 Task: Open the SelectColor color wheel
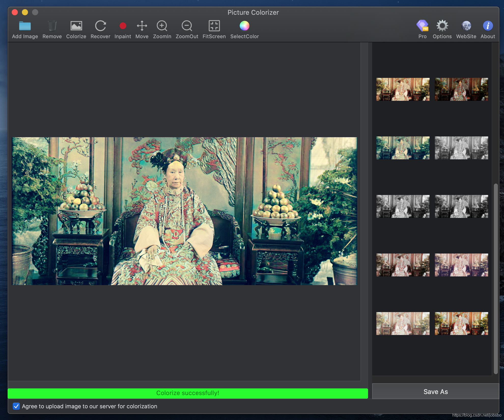[x=244, y=26]
